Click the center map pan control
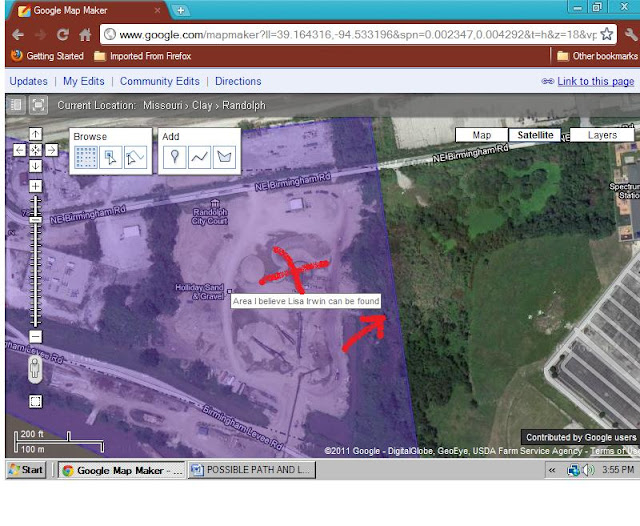Screen dimensions: 640x526 point(36,150)
